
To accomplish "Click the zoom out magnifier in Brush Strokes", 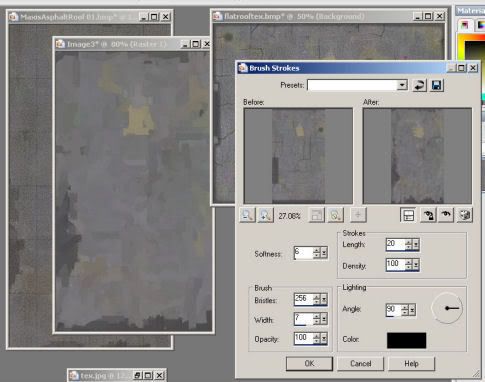I will coord(247,215).
